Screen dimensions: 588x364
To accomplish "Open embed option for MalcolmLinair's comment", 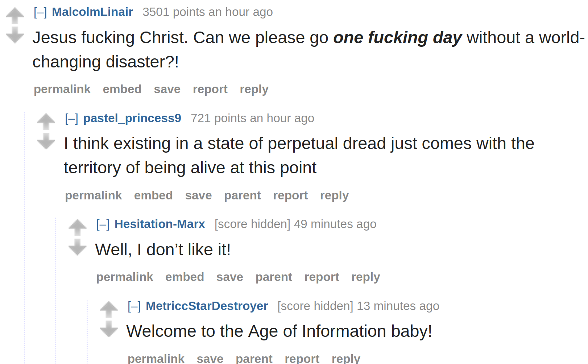I will click(122, 89).
